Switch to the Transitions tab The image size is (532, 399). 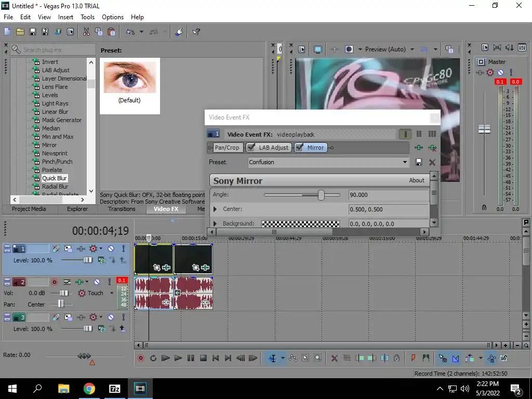[x=122, y=209]
